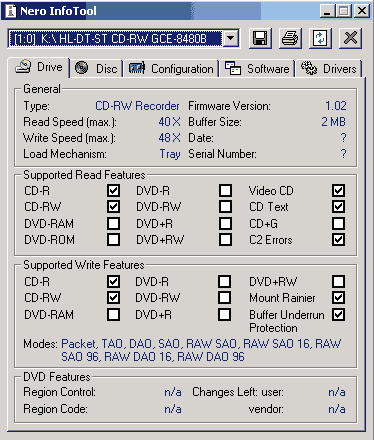This screenshot has width=374, height=440.
Task: Maximize the Nero InfoTool window
Action: point(343,11)
